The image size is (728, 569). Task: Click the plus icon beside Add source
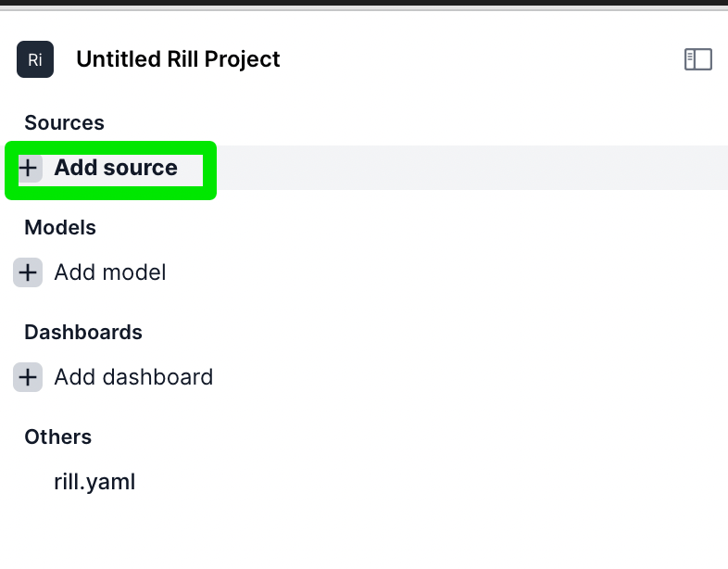[x=28, y=168]
